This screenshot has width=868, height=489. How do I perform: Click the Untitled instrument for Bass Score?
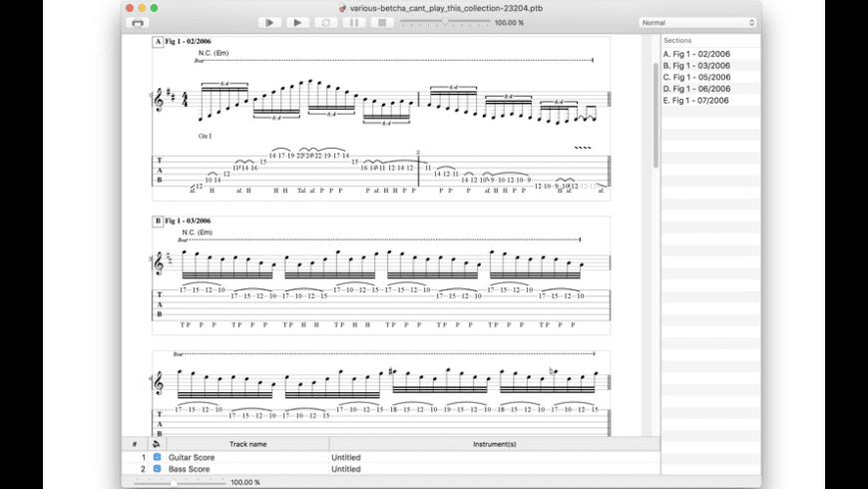(346, 469)
